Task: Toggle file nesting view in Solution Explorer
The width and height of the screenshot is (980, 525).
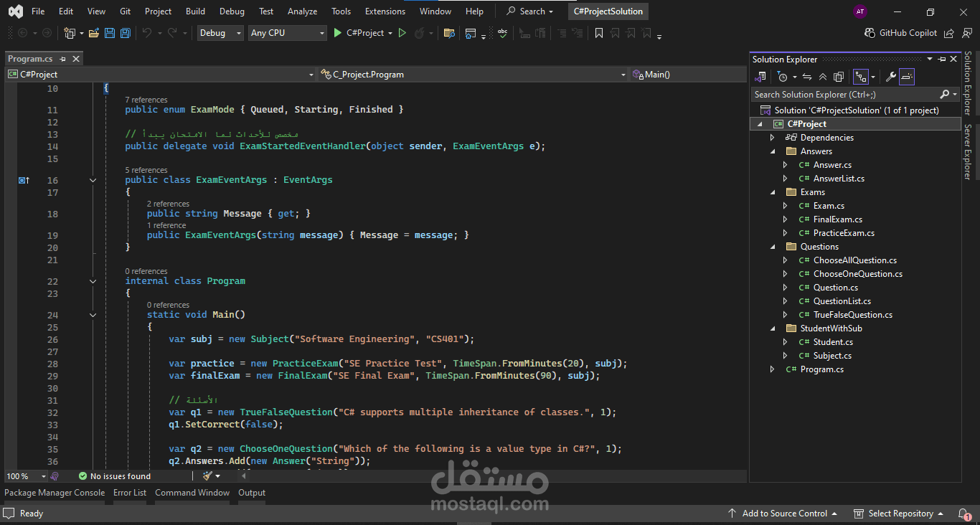Action: tap(861, 77)
